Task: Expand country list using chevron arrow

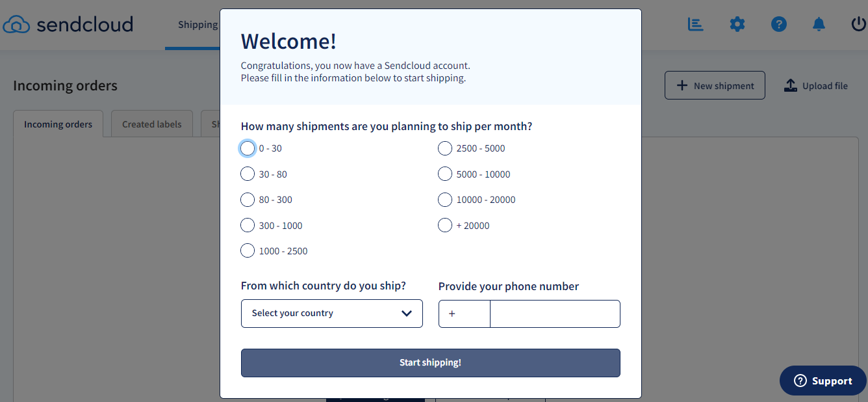Action: (407, 314)
